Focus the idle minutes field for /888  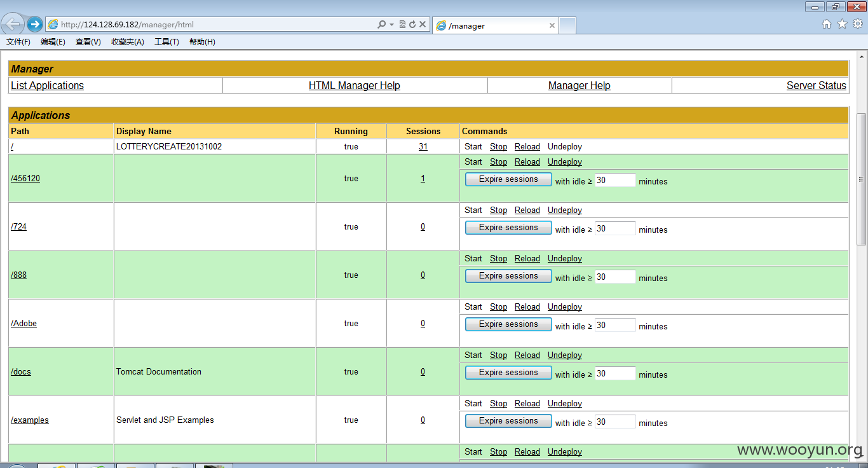tap(615, 277)
